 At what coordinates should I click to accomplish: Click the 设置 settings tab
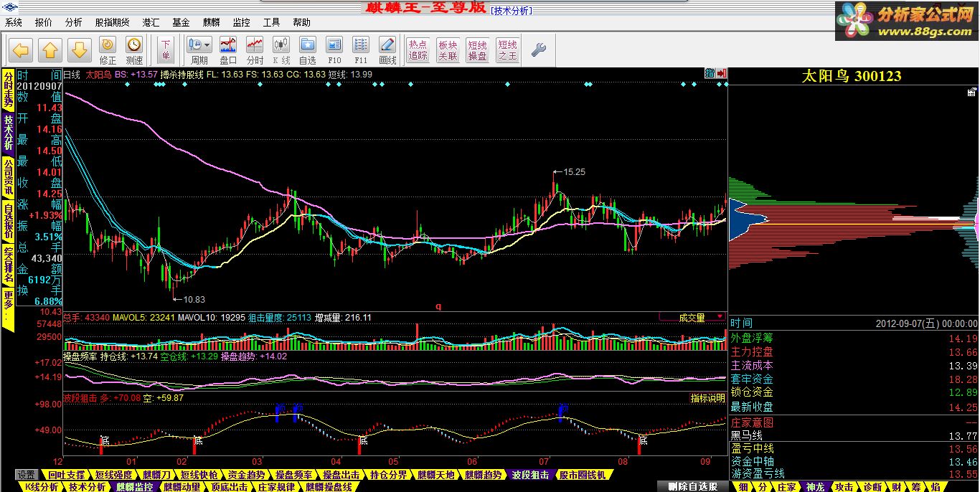pyautogui.click(x=27, y=475)
